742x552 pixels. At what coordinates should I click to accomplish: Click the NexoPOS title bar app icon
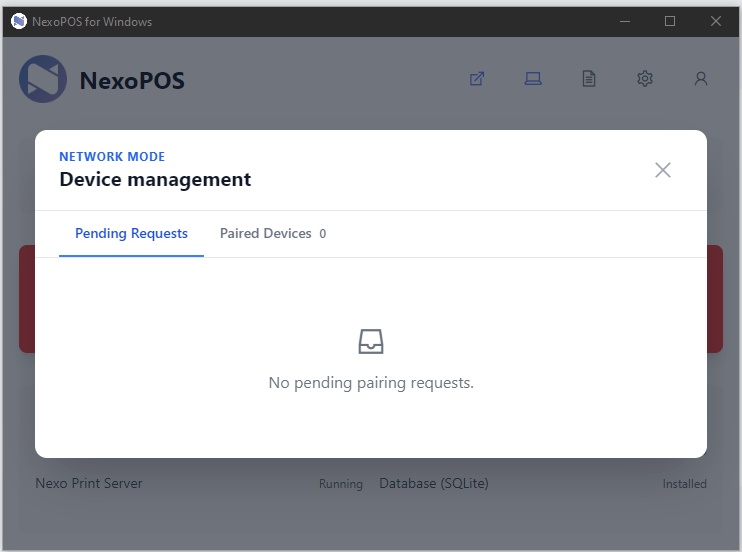point(19,21)
